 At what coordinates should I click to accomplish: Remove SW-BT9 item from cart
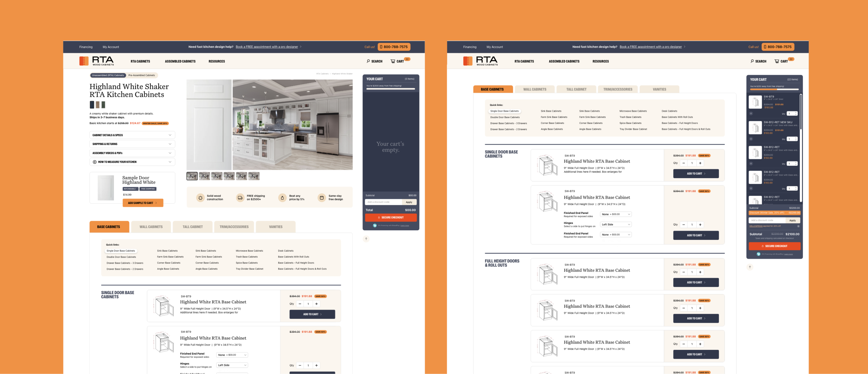(x=751, y=114)
